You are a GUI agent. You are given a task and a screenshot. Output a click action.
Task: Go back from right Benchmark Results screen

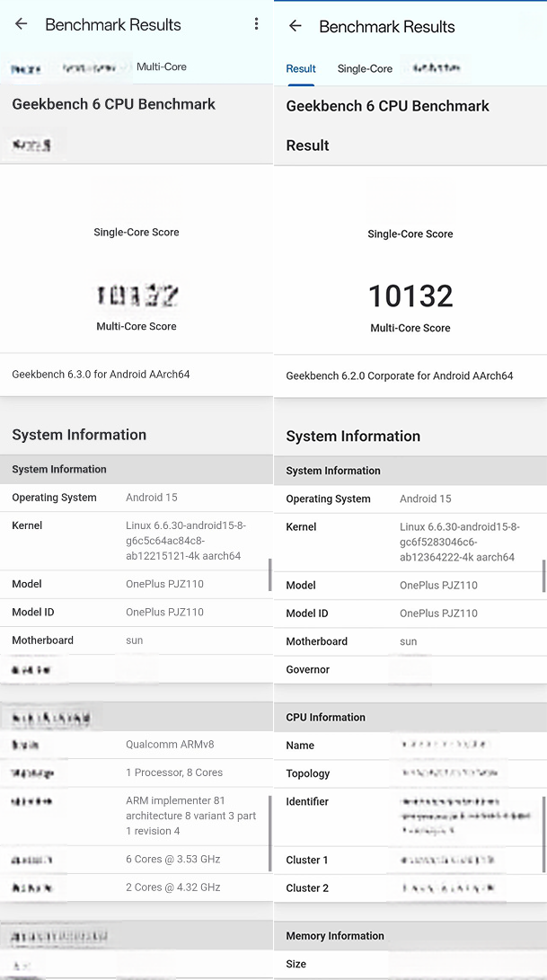coord(296,26)
